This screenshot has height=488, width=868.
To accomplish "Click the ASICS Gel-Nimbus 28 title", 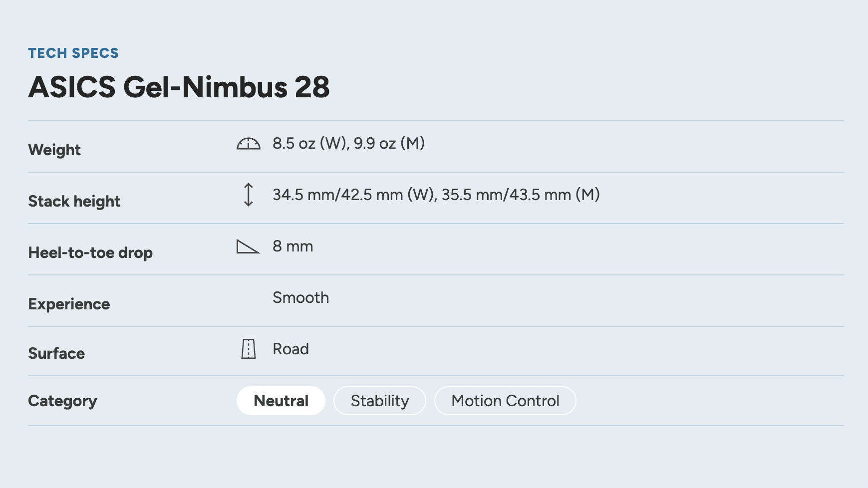I will pos(179,87).
